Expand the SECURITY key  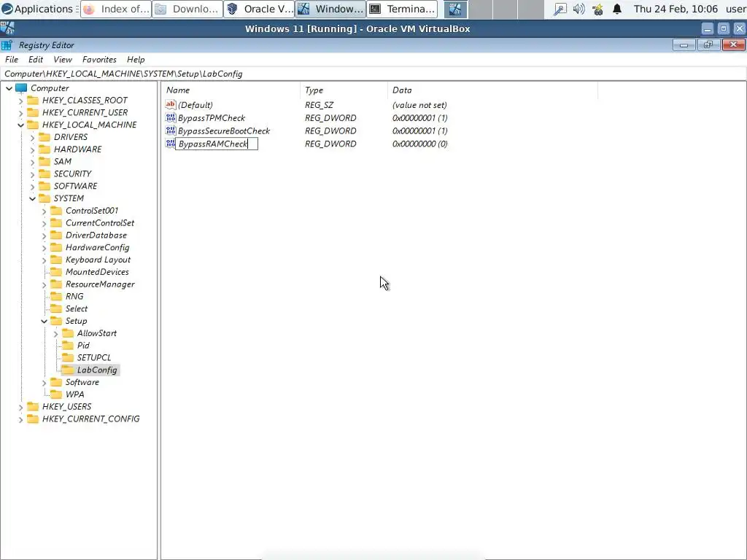[x=32, y=174]
